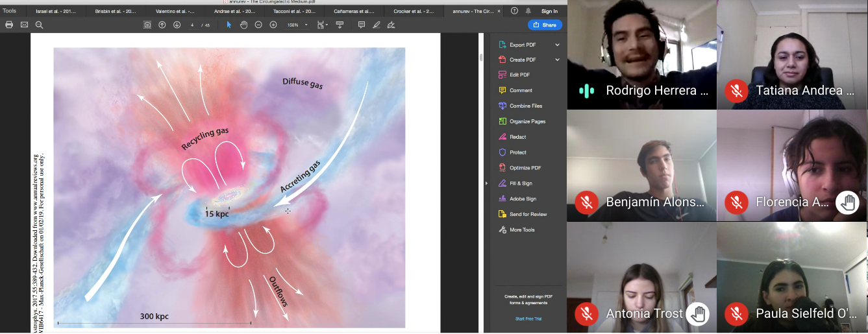This screenshot has width=868, height=334.
Task: Go to previous page arrow
Action: [162, 25]
